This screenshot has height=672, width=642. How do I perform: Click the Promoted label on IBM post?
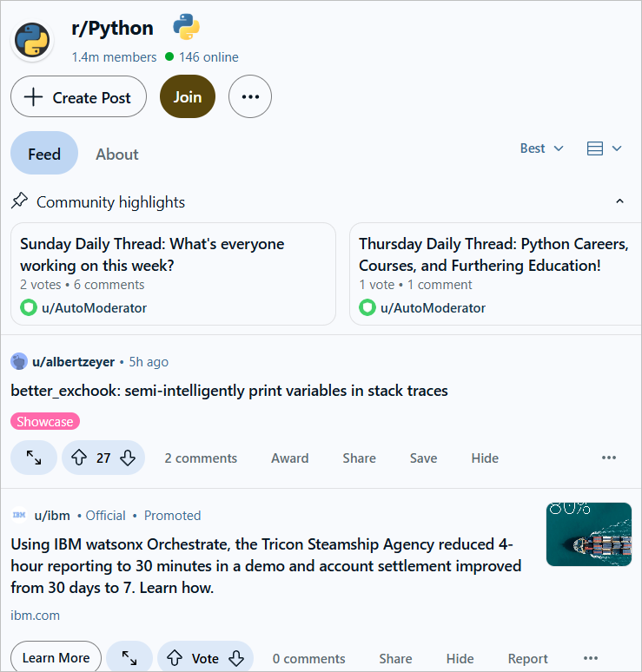point(172,515)
